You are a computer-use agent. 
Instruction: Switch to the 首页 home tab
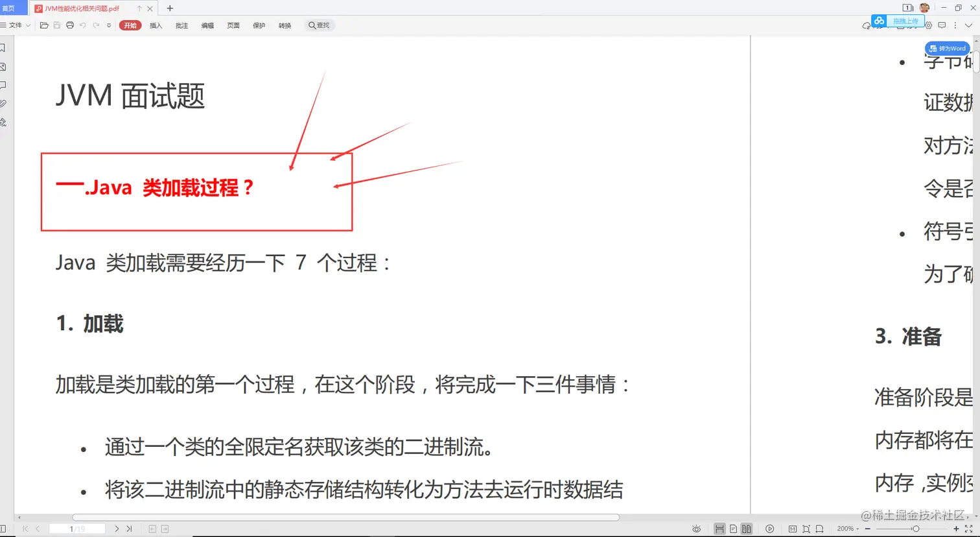tap(10, 8)
